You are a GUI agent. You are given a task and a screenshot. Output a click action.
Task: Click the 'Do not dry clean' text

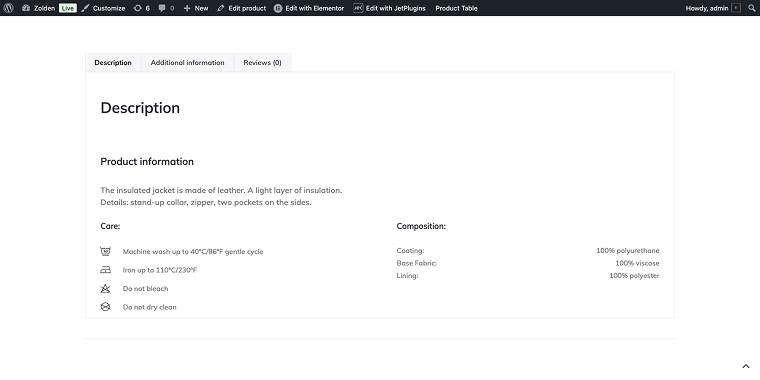(150, 307)
